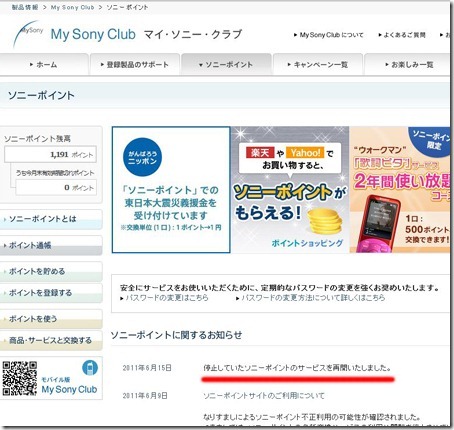
Task: Open the 登録製品のサポート tab
Action: (135, 64)
